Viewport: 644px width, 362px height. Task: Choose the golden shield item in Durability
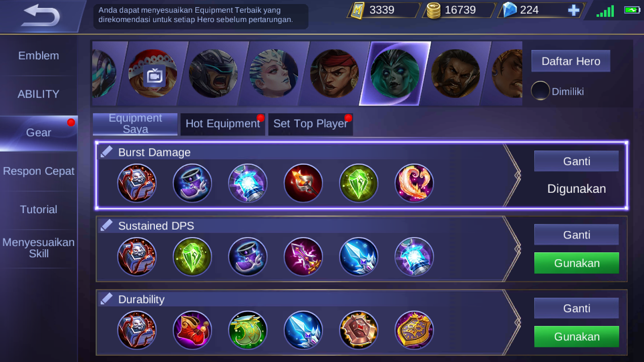pyautogui.click(x=414, y=330)
